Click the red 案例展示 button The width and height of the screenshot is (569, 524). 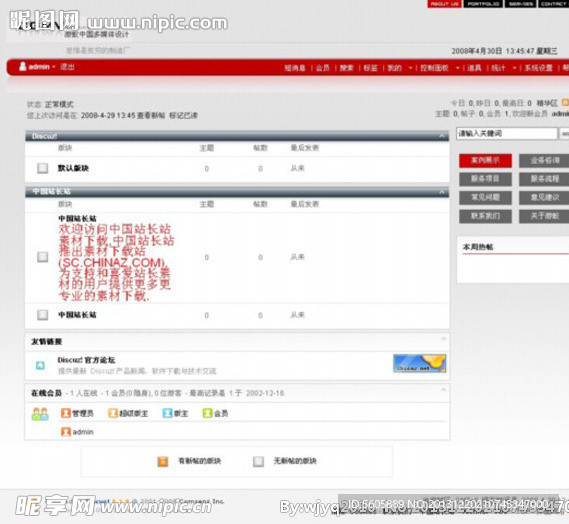point(486,160)
